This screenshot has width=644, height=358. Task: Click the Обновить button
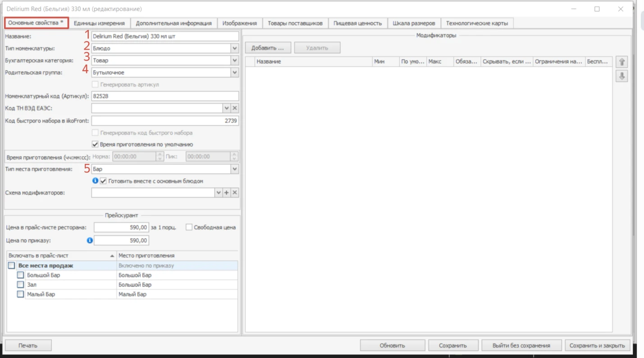pos(393,345)
